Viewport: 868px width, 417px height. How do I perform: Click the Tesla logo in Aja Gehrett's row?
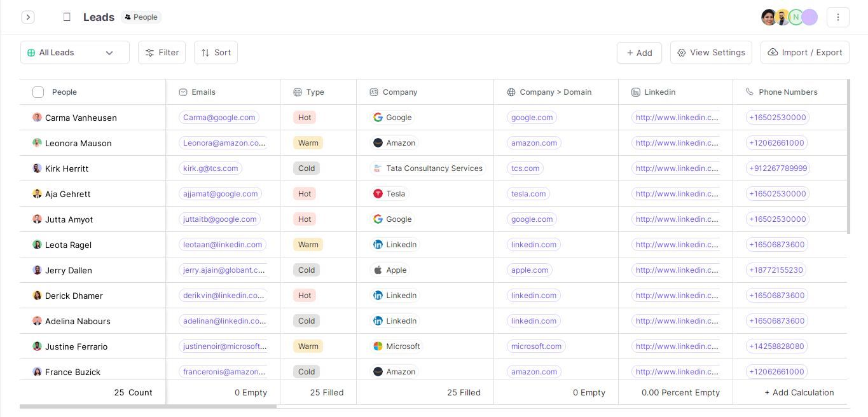click(377, 194)
